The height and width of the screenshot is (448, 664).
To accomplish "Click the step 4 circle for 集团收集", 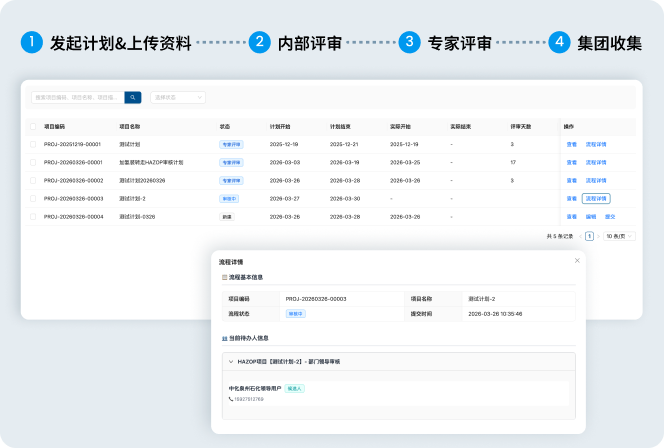I will tap(559, 42).
